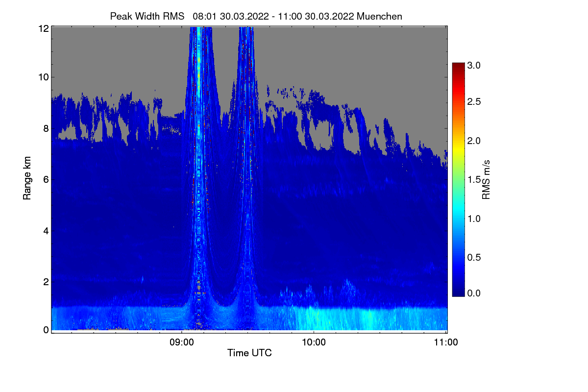
Task: Click the dark red top of the colorbar
Action: pos(458,67)
